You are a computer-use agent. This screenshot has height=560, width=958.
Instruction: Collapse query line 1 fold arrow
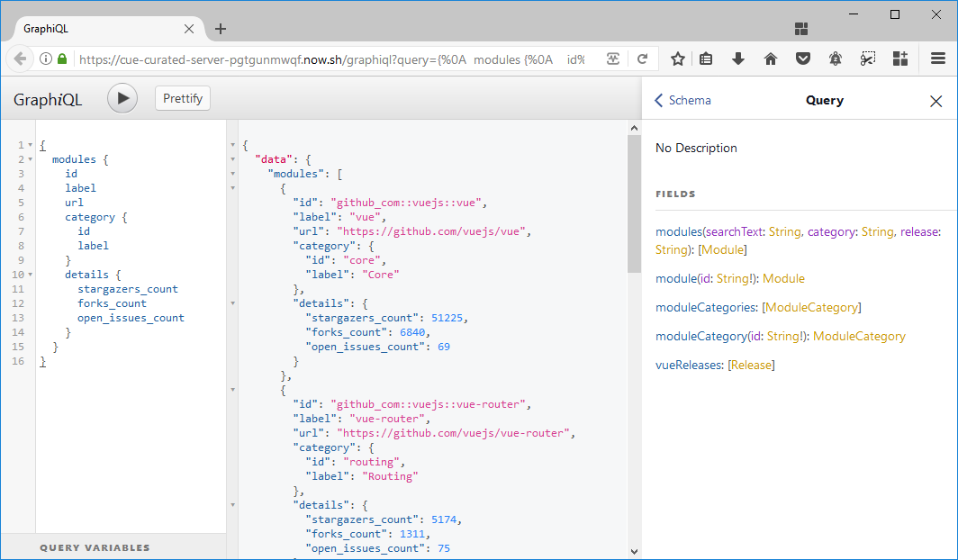pos(30,145)
